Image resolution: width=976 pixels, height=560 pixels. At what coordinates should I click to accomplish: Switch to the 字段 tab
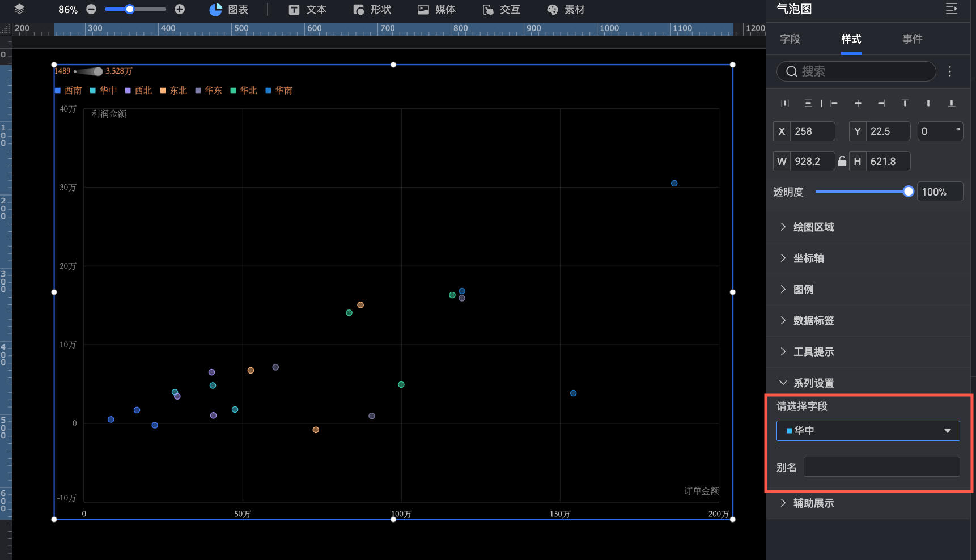pyautogui.click(x=790, y=39)
